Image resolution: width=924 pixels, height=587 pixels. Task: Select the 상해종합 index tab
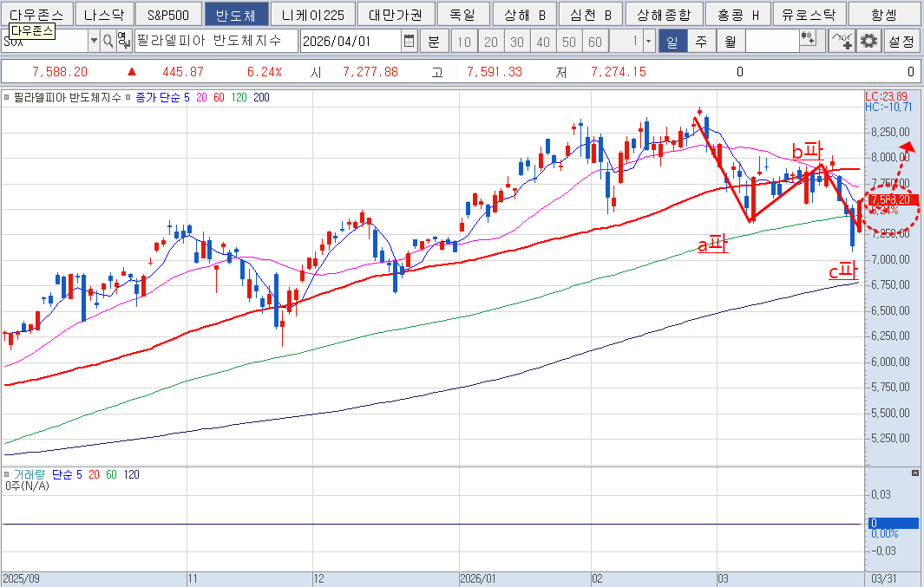[664, 15]
